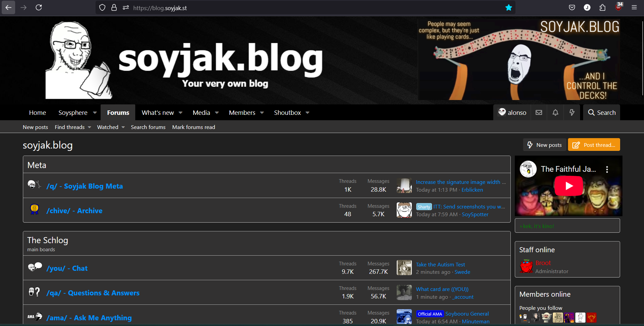Select the Forums tab
Viewport: 644px width, 326px height.
(118, 112)
